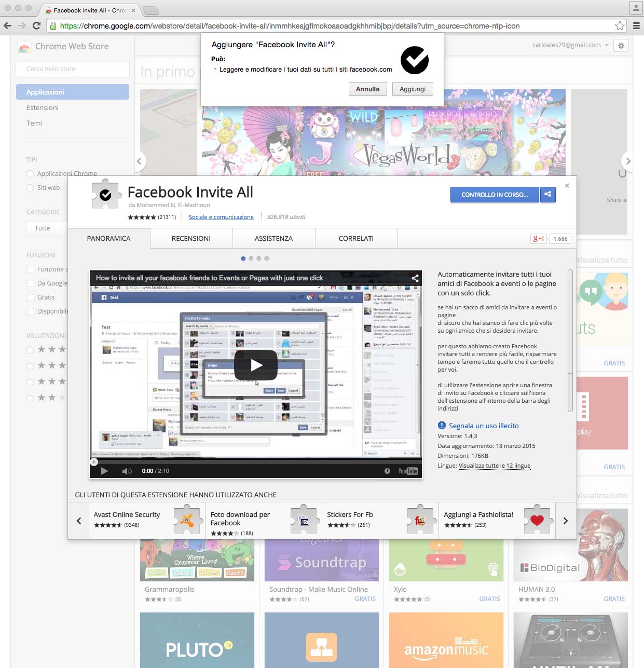Click Stickers For Fb puzzle icon
The width and height of the screenshot is (644, 668).
click(420, 520)
